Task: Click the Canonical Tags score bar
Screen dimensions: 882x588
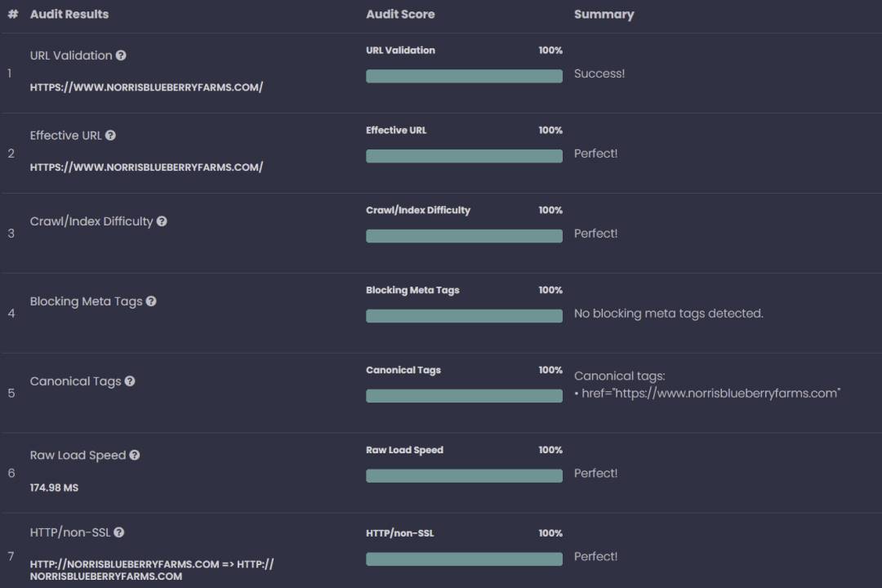Action: point(464,395)
